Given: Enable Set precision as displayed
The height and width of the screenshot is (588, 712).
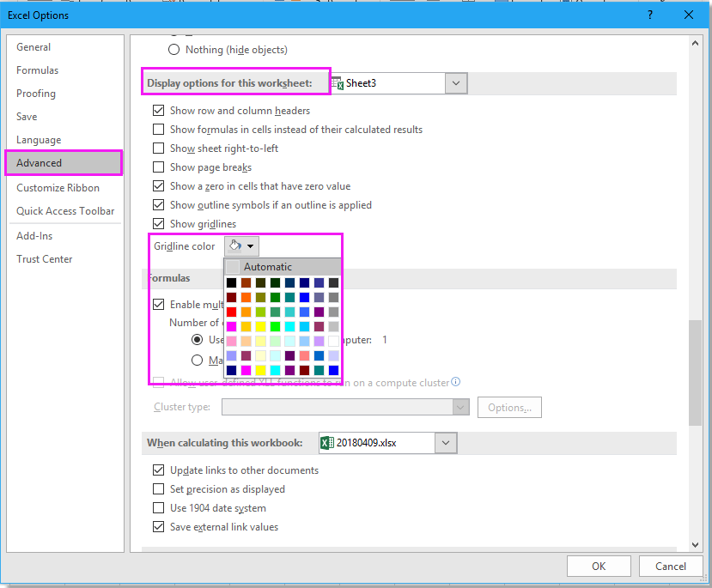Looking at the screenshot, I should (158, 489).
